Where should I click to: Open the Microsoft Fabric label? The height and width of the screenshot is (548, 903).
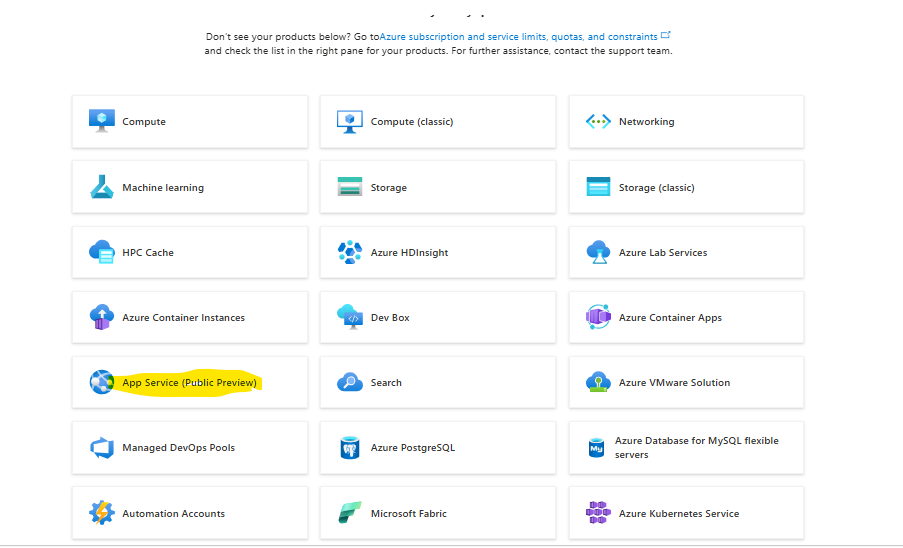409,513
